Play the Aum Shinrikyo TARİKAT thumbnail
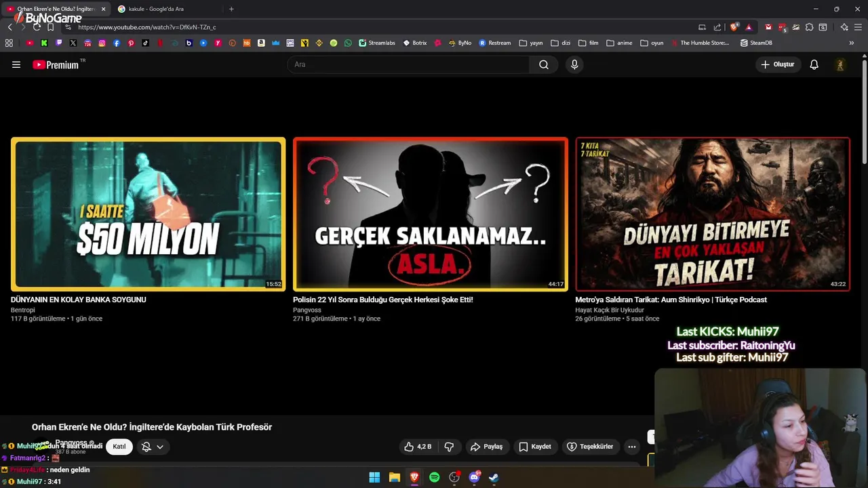This screenshot has height=488, width=868. 713,214
